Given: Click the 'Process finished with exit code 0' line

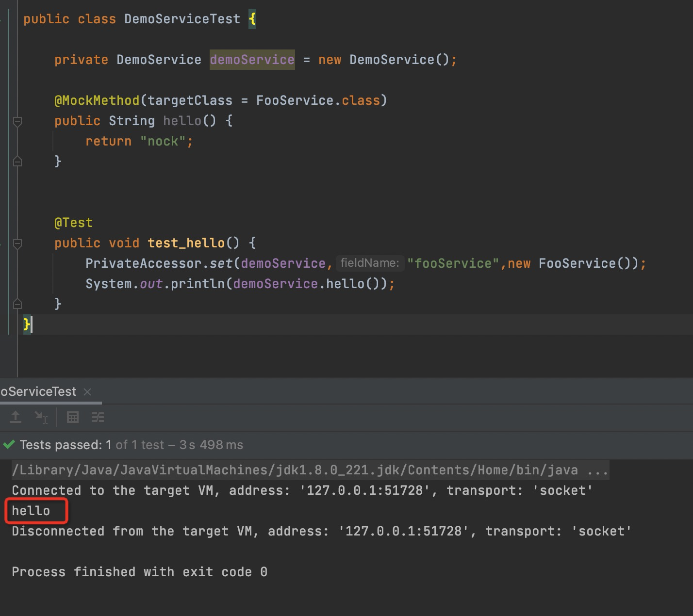Looking at the screenshot, I should pyautogui.click(x=140, y=571).
